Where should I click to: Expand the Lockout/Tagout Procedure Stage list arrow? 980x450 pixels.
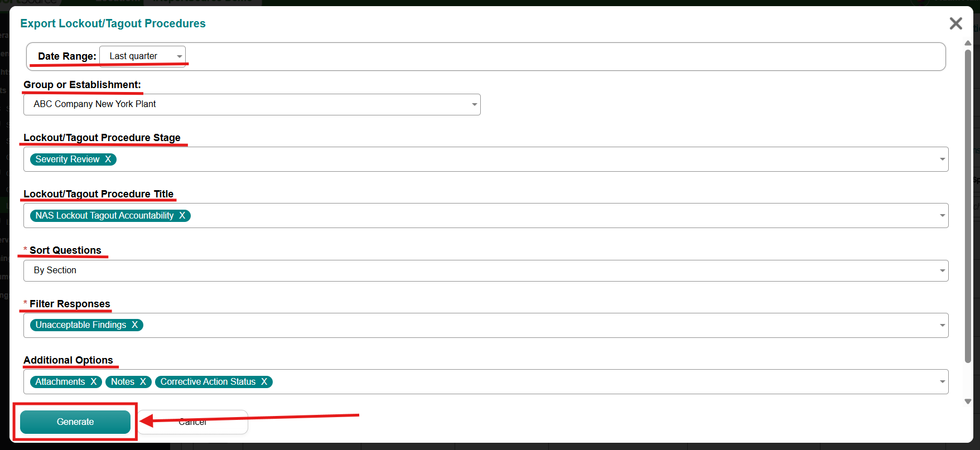point(942,159)
